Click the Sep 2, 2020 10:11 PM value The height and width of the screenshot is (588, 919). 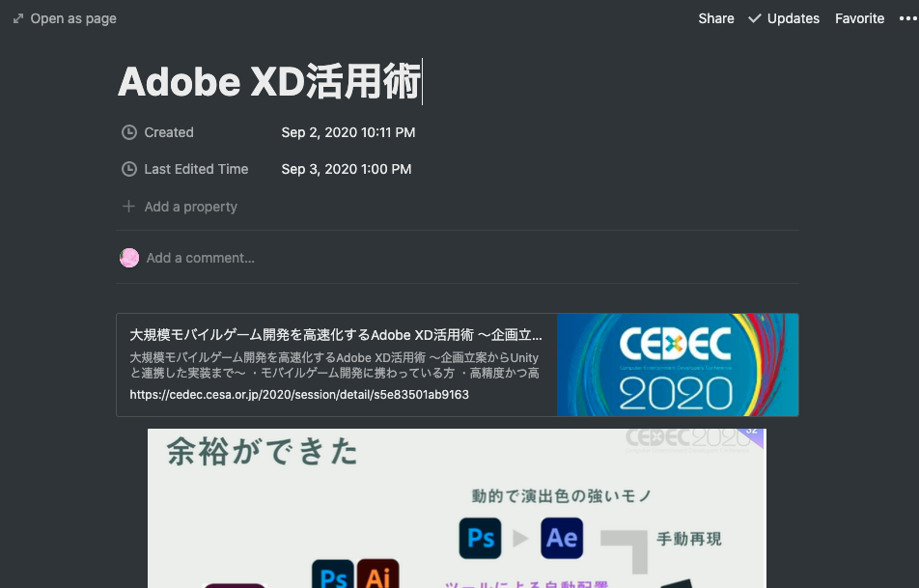point(348,132)
